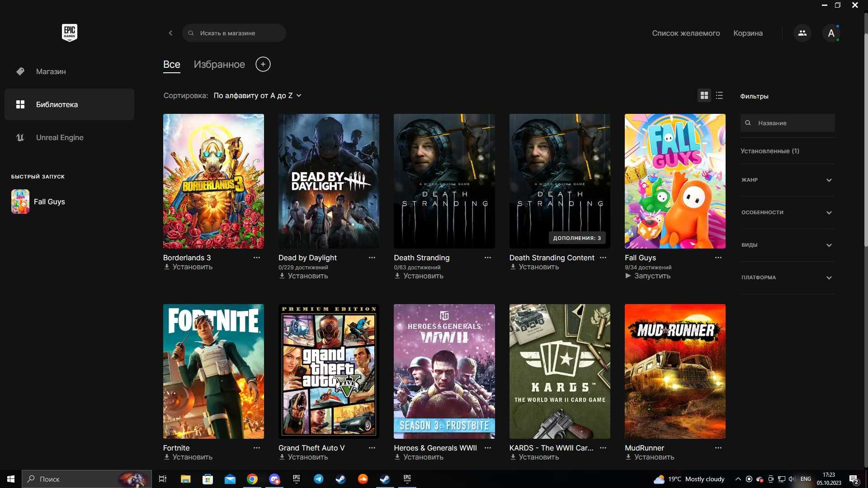Click Запустить for Fall Guys

[x=648, y=276]
